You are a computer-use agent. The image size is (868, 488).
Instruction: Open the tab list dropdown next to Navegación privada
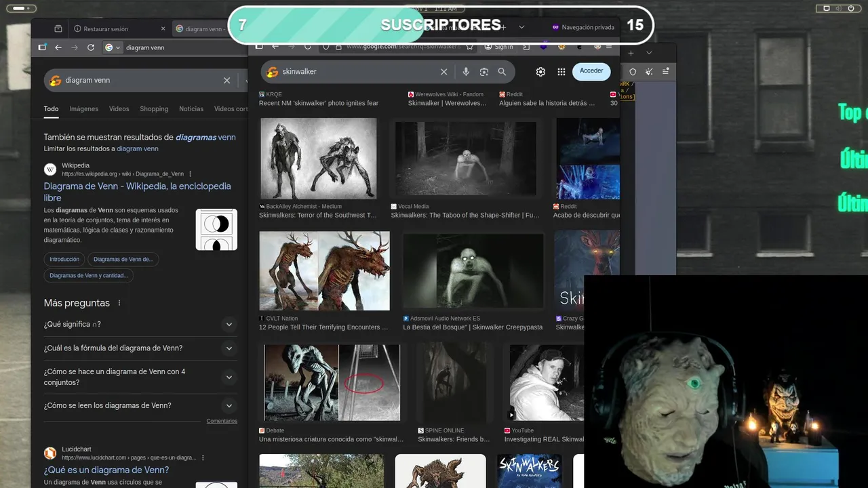[521, 27]
